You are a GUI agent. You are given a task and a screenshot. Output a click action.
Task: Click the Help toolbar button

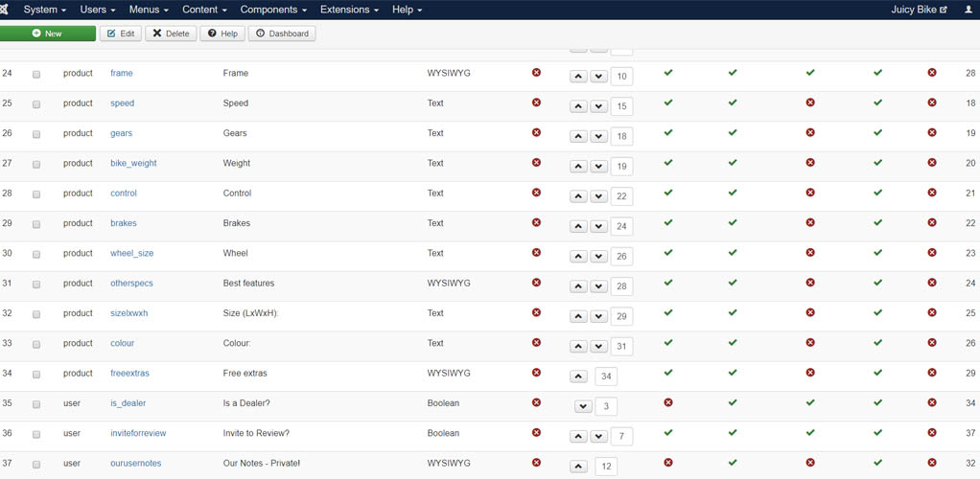click(222, 34)
